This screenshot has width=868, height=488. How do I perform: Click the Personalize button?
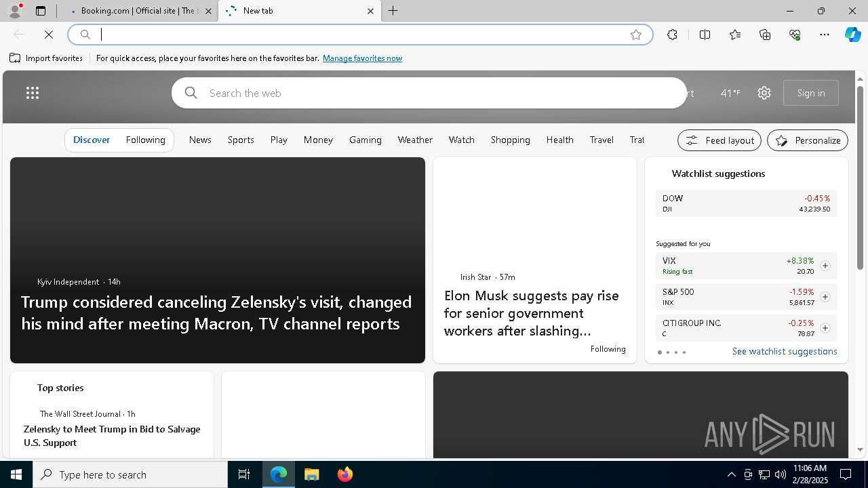[808, 140]
